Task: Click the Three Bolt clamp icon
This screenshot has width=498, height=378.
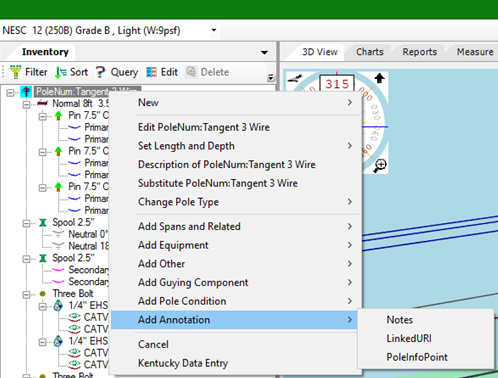Action: click(x=42, y=294)
